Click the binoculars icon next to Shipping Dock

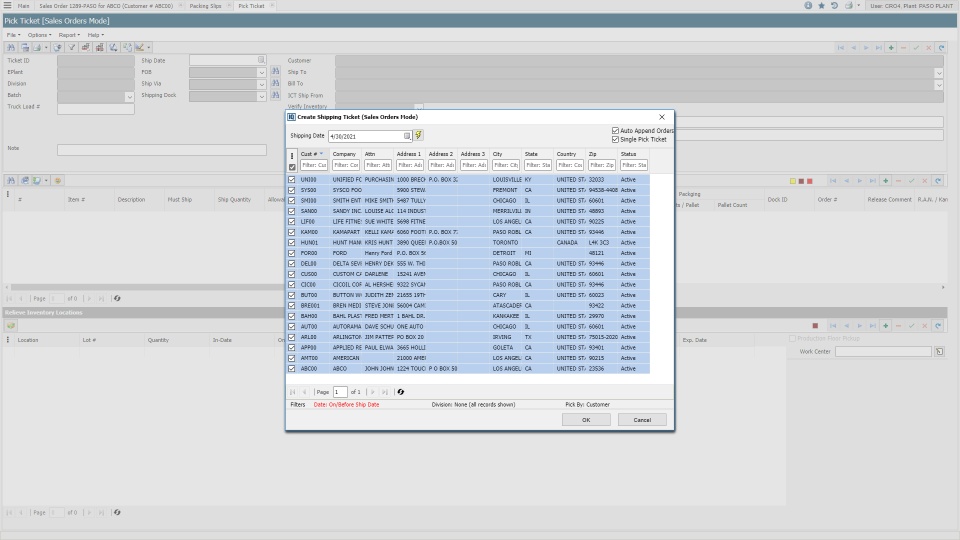276,95
